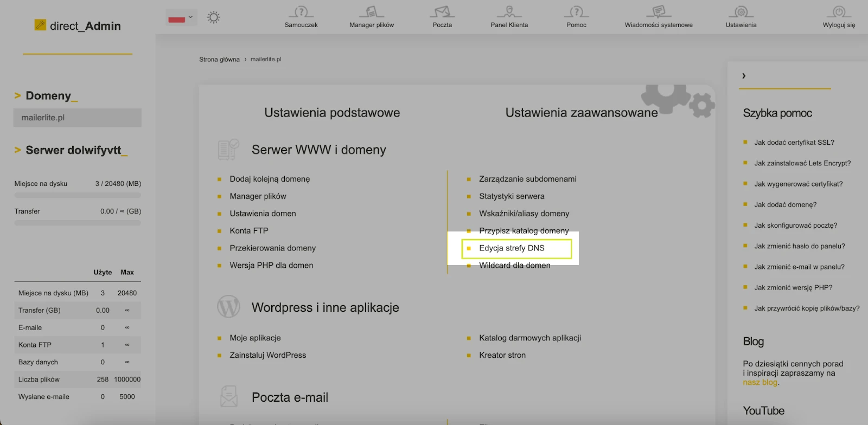Click the disk space usage progress bar

77,195
